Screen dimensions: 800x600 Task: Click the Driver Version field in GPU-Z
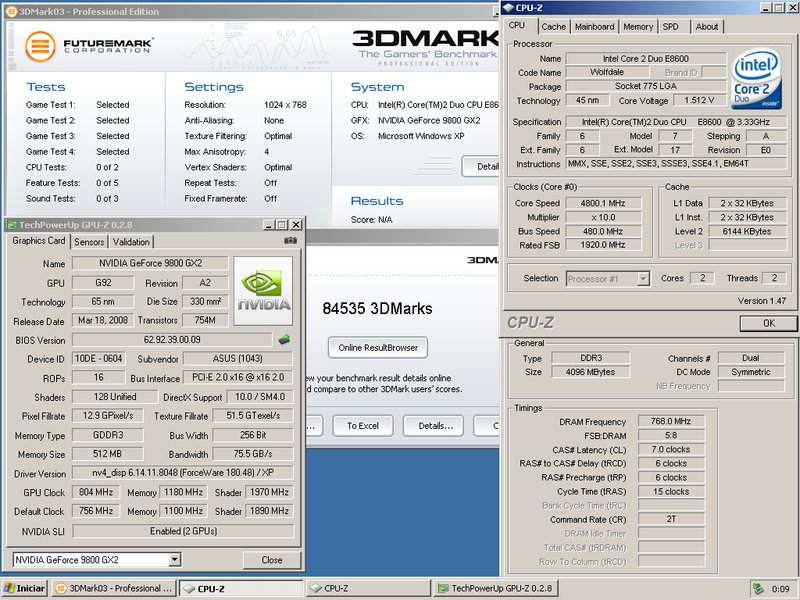pos(183,472)
